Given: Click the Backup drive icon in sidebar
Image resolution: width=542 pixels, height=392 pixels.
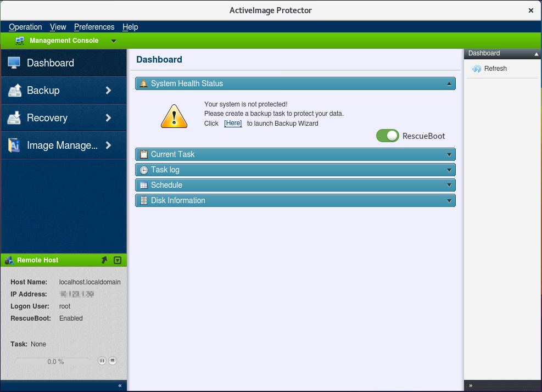Looking at the screenshot, I should 14,91.
